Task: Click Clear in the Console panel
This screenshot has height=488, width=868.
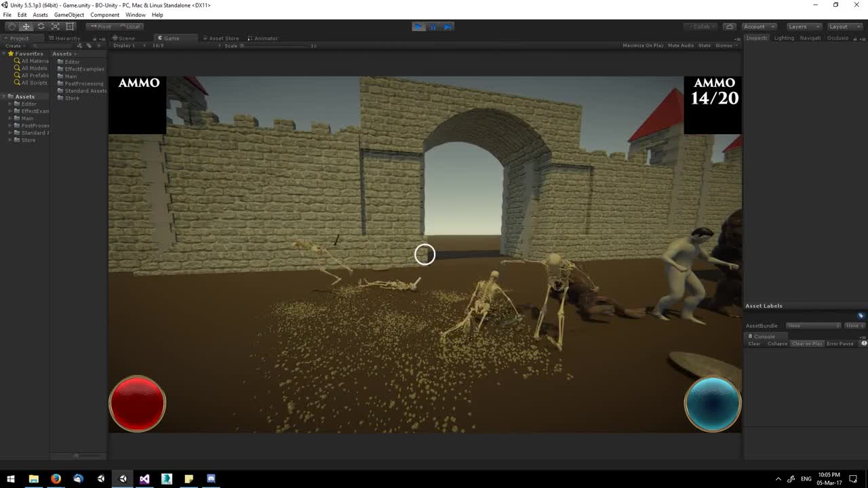Action: click(x=753, y=344)
